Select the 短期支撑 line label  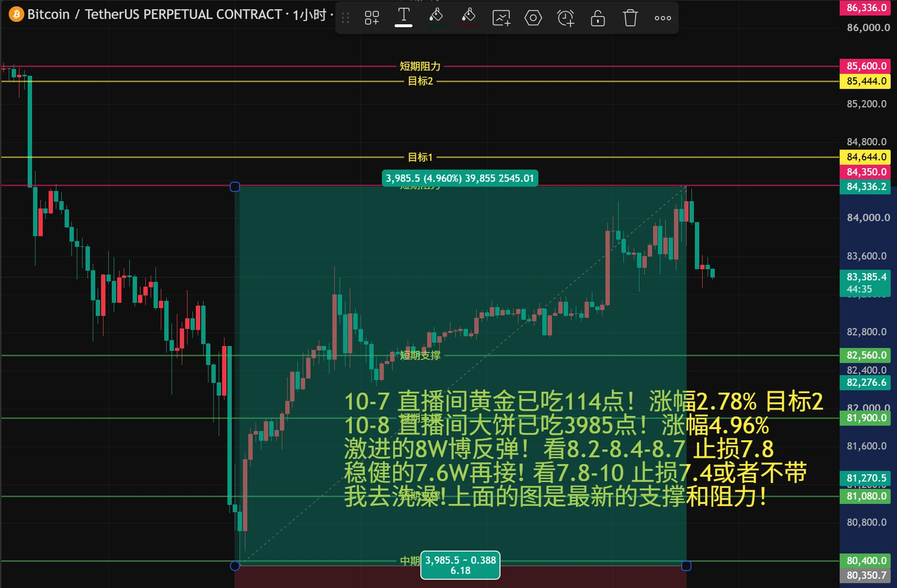tap(420, 355)
